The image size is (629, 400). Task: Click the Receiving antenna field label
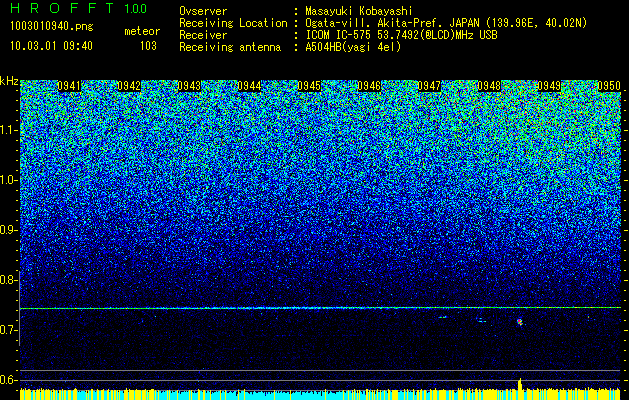[230, 47]
